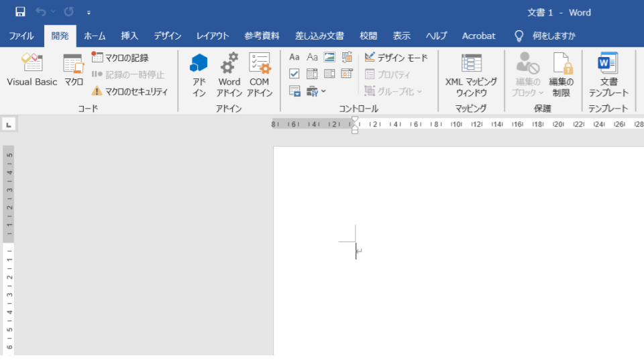Insert a plain text content control
Image resolution: width=644 pixels, height=362 pixels.
coord(312,57)
